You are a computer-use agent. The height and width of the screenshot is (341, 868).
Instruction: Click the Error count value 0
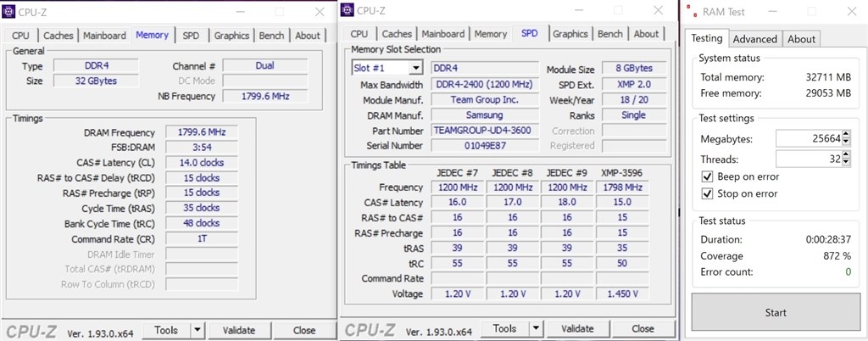point(848,271)
